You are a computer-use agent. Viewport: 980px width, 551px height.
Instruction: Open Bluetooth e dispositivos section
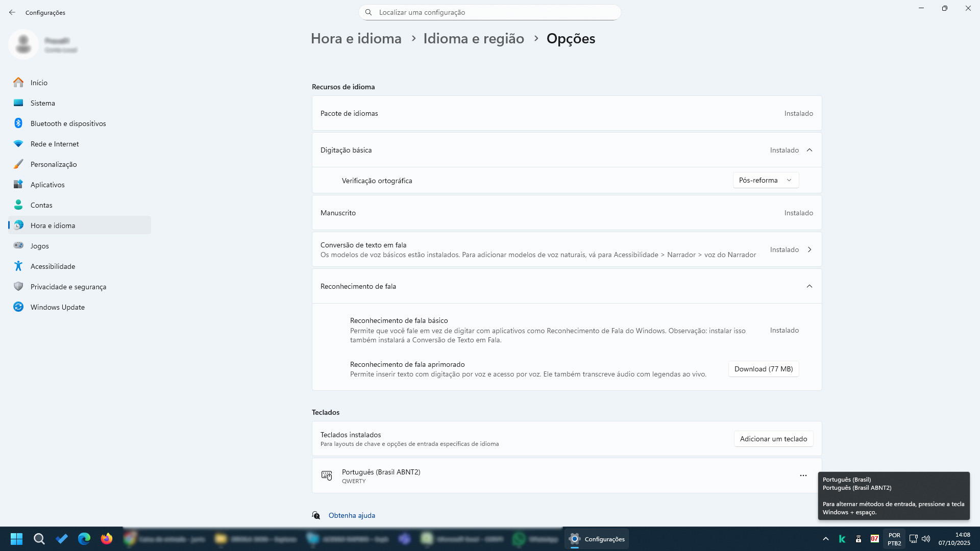[x=80, y=123]
